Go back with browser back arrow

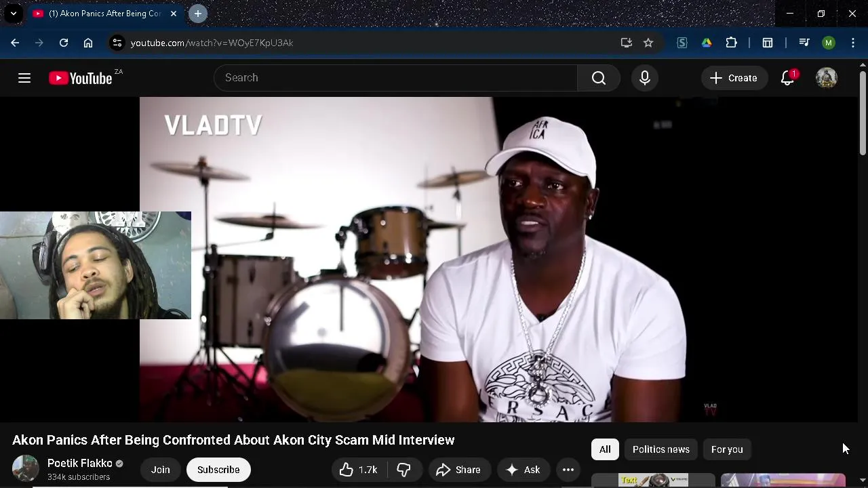[x=15, y=43]
